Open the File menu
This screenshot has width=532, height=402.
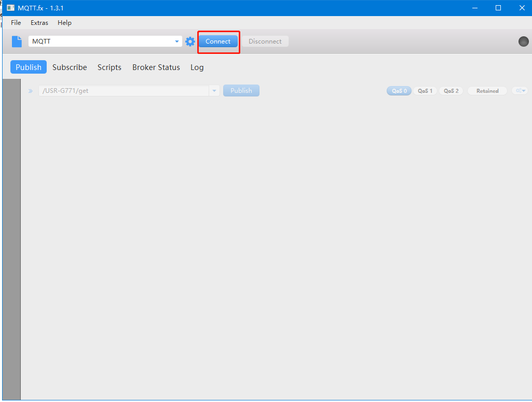coord(16,23)
